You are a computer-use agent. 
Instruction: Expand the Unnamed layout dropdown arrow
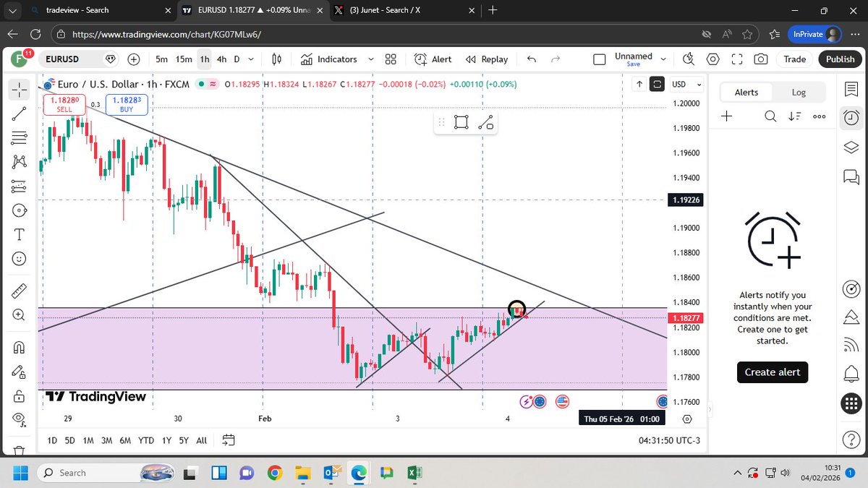(x=665, y=59)
